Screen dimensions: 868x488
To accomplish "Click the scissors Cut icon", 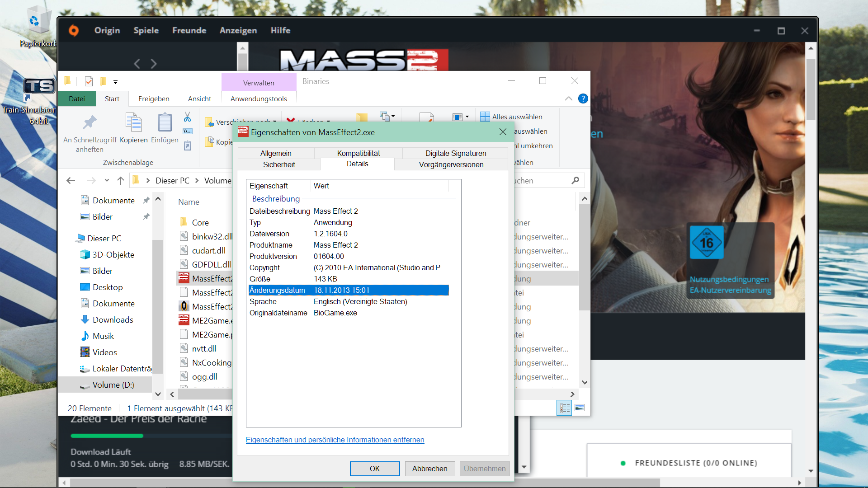I will click(x=187, y=117).
